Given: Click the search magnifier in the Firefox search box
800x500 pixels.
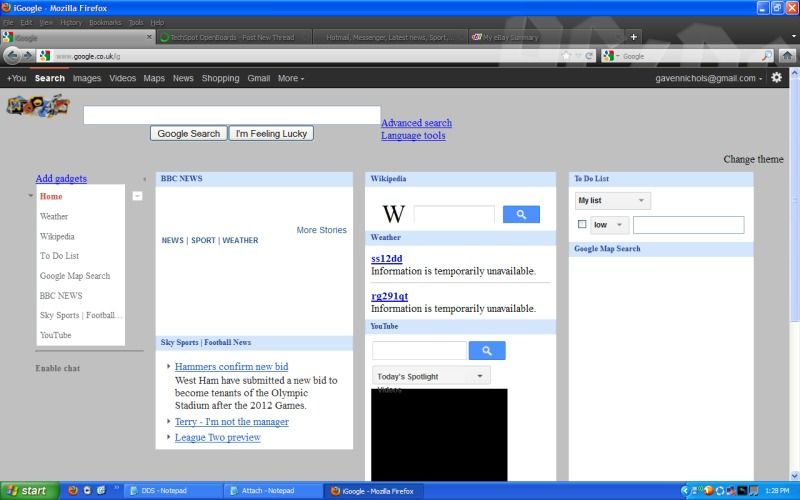Looking at the screenshot, I should 767,56.
